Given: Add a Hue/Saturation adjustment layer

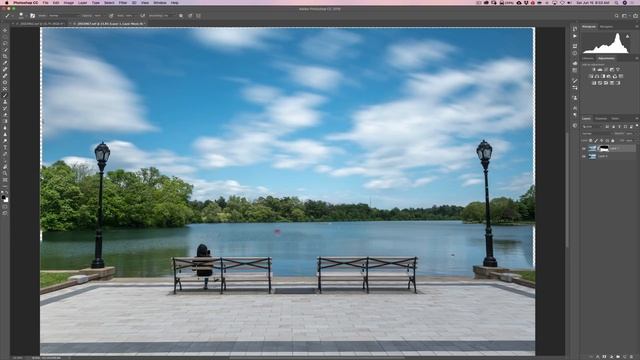Looking at the screenshot, I should point(590,76).
